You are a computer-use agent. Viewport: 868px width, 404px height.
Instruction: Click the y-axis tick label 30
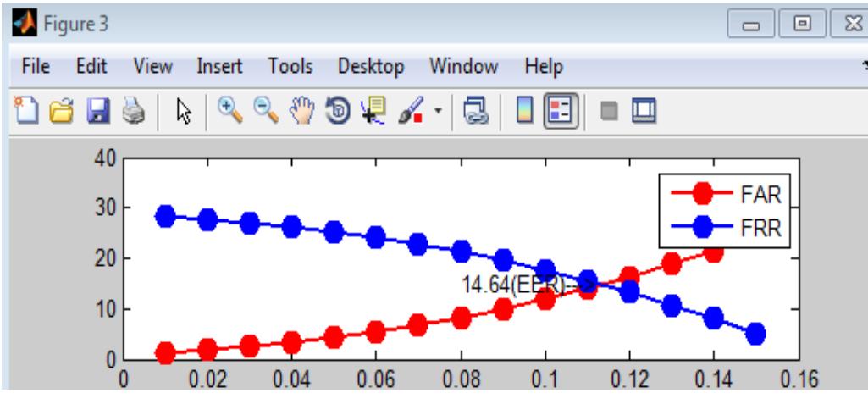click(103, 208)
